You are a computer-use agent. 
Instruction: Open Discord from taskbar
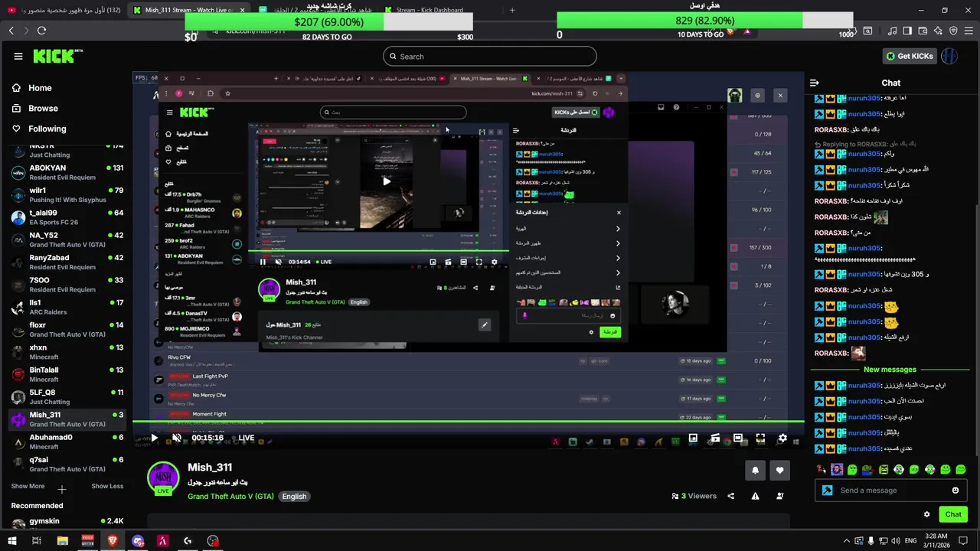(138, 541)
